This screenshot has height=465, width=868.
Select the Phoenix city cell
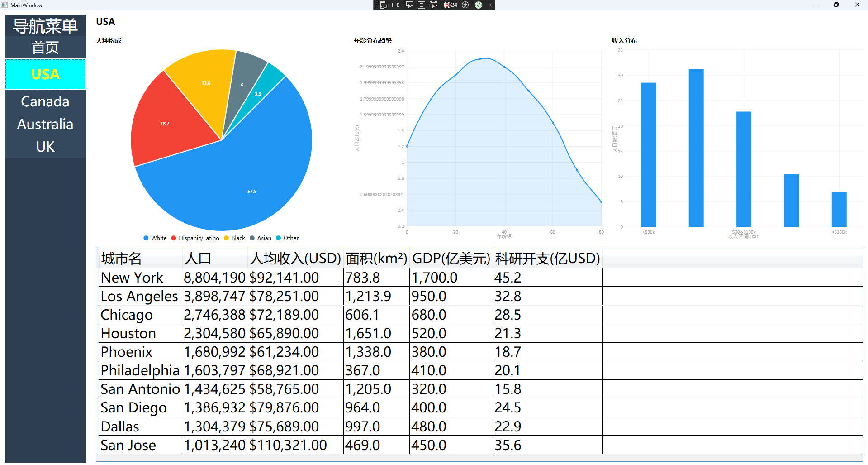(141, 352)
